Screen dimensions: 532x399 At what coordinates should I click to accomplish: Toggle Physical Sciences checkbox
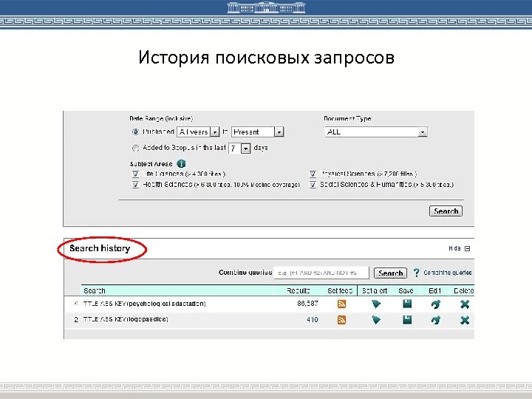pyautogui.click(x=313, y=174)
